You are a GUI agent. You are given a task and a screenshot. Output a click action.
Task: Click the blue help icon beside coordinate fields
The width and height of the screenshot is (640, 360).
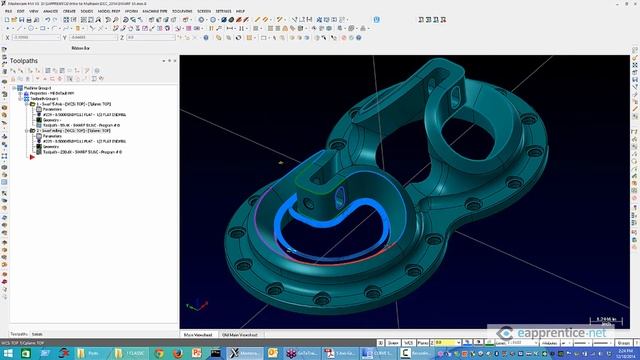coord(206,38)
